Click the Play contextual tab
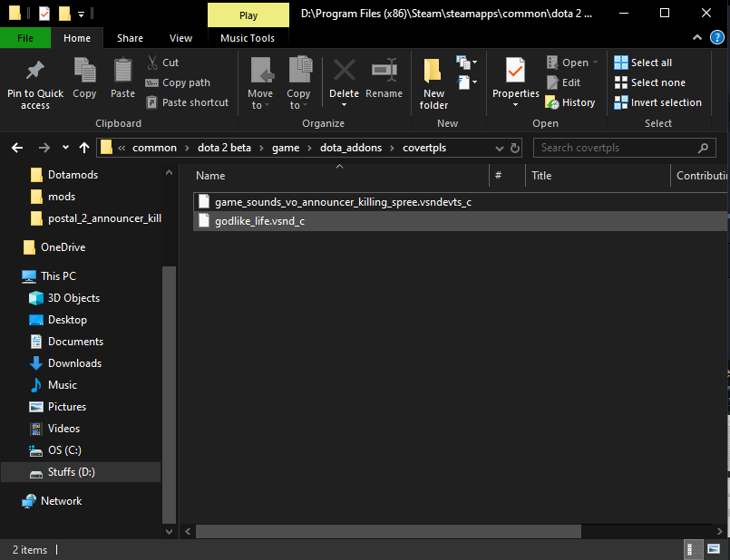730x560 pixels. click(x=248, y=15)
